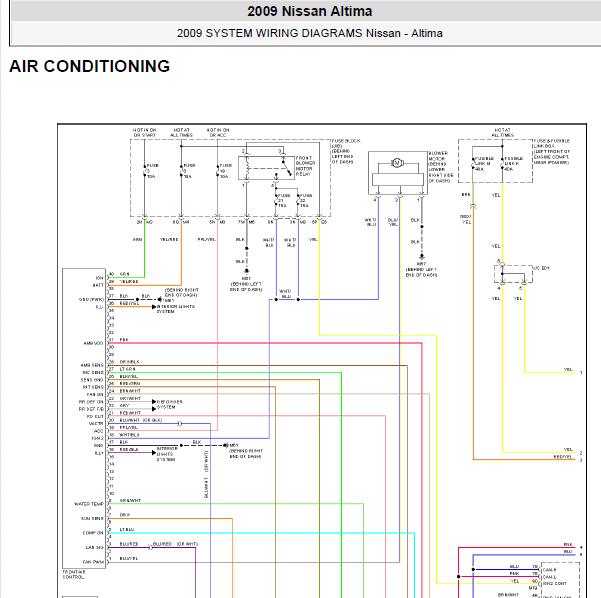This screenshot has width=601, height=598.
Task: Click the "FRONT AIR CONTROL" component label
Action: tap(74, 574)
